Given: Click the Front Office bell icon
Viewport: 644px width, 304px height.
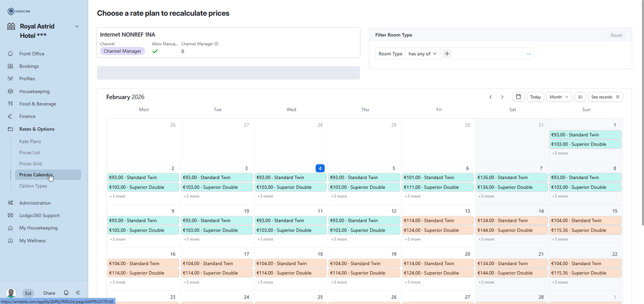Looking at the screenshot, I should [10, 54].
